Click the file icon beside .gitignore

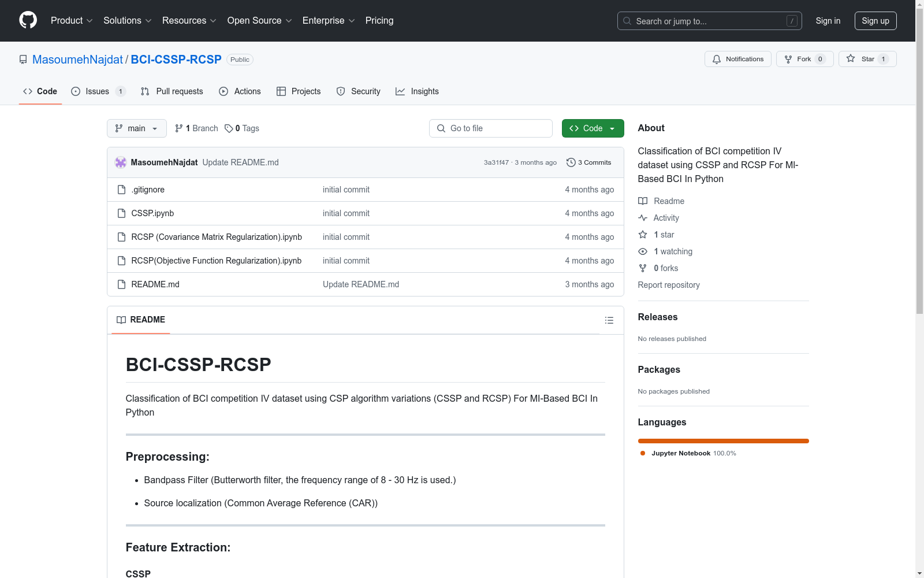(121, 190)
